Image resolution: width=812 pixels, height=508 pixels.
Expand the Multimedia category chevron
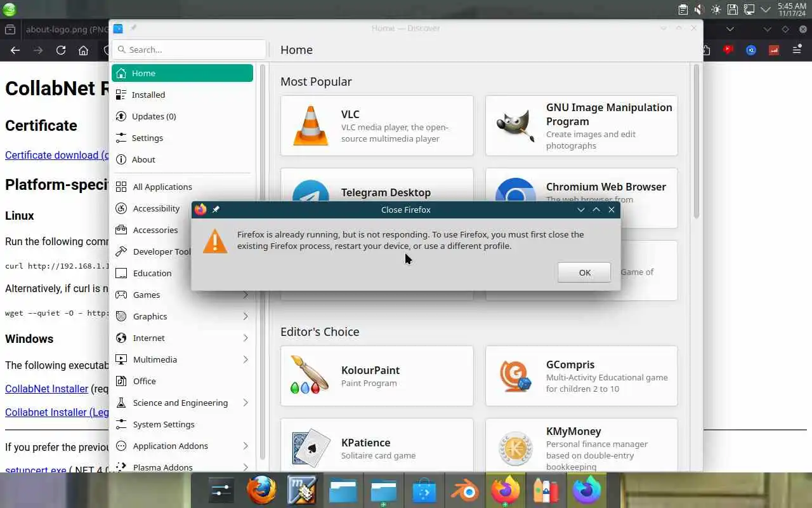pos(246,359)
